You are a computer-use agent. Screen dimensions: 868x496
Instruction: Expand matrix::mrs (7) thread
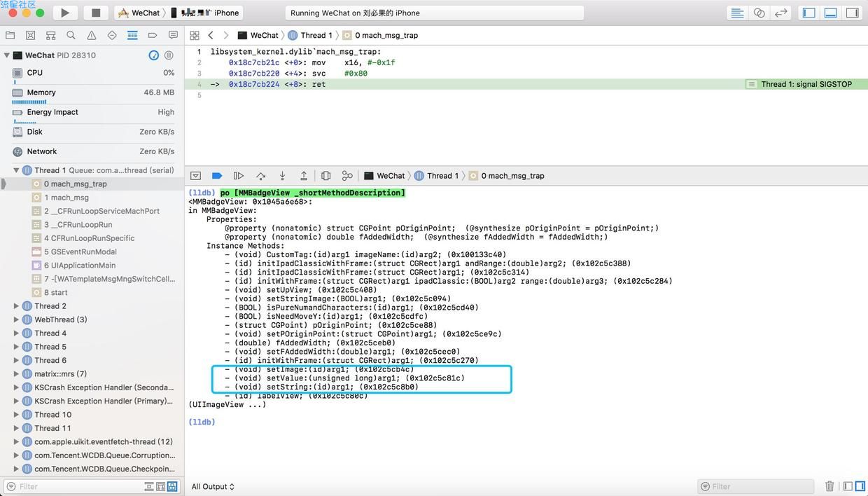coord(16,374)
